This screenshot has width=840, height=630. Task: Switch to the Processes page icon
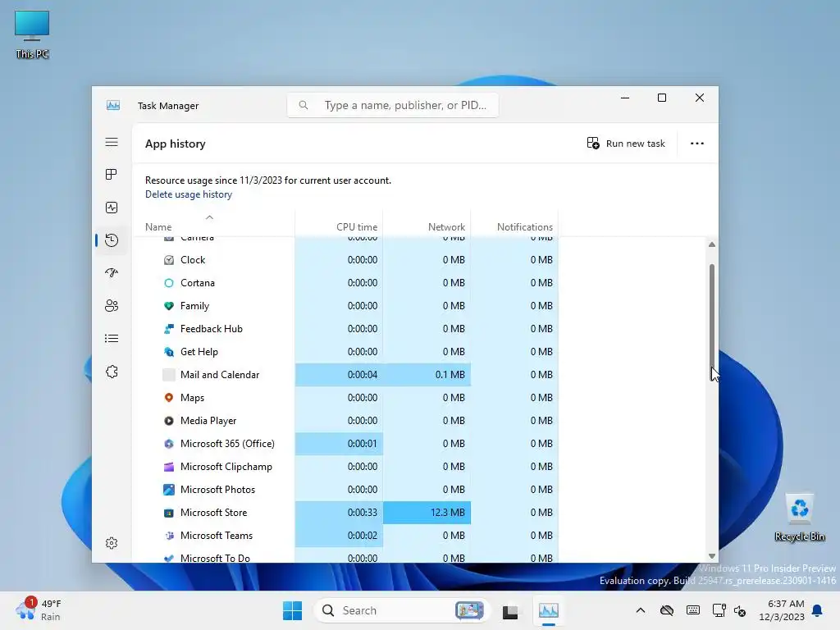pos(112,175)
